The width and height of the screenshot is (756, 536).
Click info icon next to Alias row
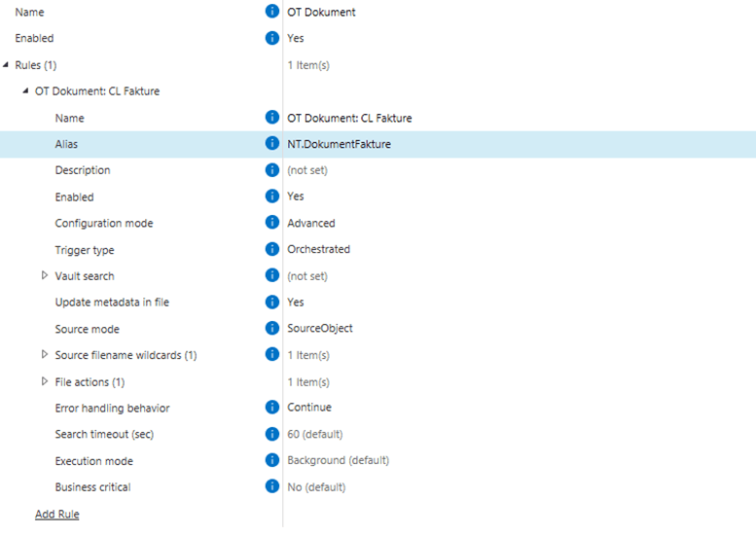point(272,144)
